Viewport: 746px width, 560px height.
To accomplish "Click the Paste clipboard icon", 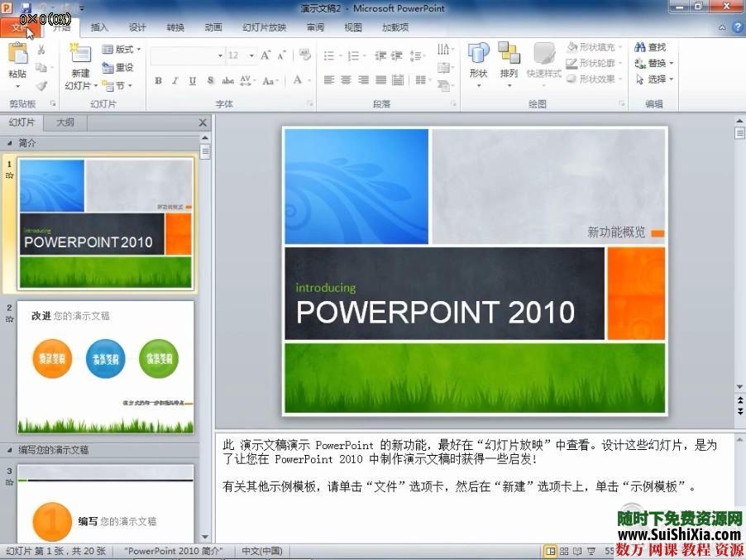I will pos(17,54).
